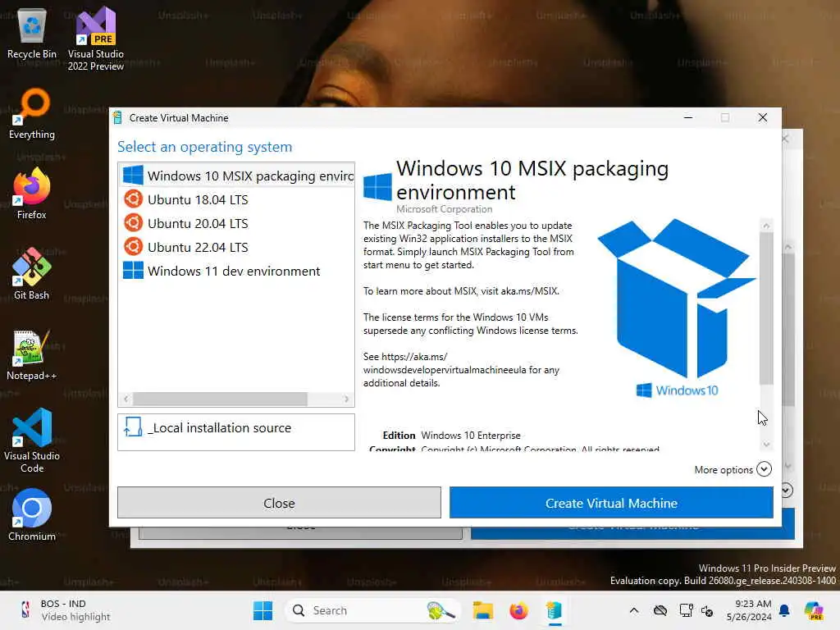Open the BOS - IND video highlight widget
The image size is (840, 630).
click(x=64, y=610)
